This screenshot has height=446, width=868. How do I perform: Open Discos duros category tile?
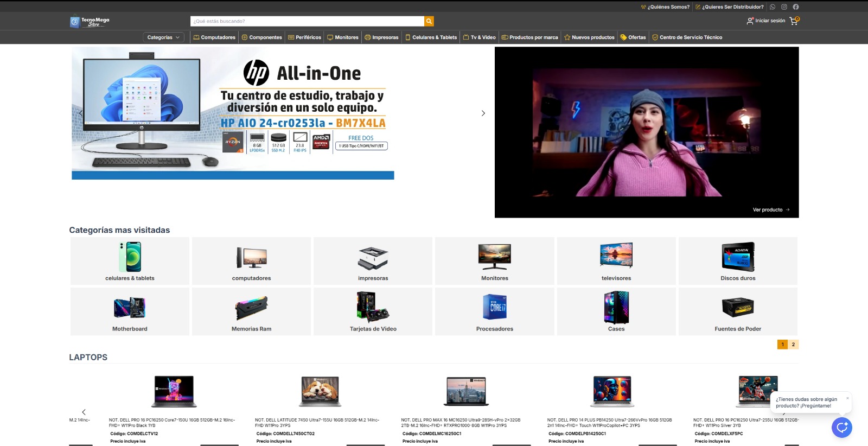point(738,261)
